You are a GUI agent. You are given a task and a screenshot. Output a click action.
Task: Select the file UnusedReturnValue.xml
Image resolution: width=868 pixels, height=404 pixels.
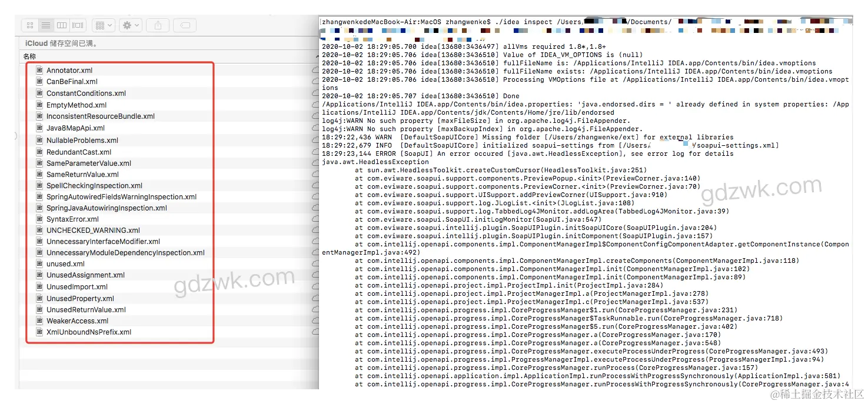pyautogui.click(x=86, y=309)
